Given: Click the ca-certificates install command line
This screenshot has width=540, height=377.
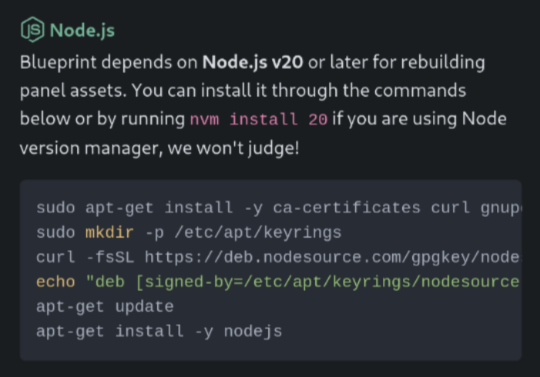Looking at the screenshot, I should (x=279, y=208).
